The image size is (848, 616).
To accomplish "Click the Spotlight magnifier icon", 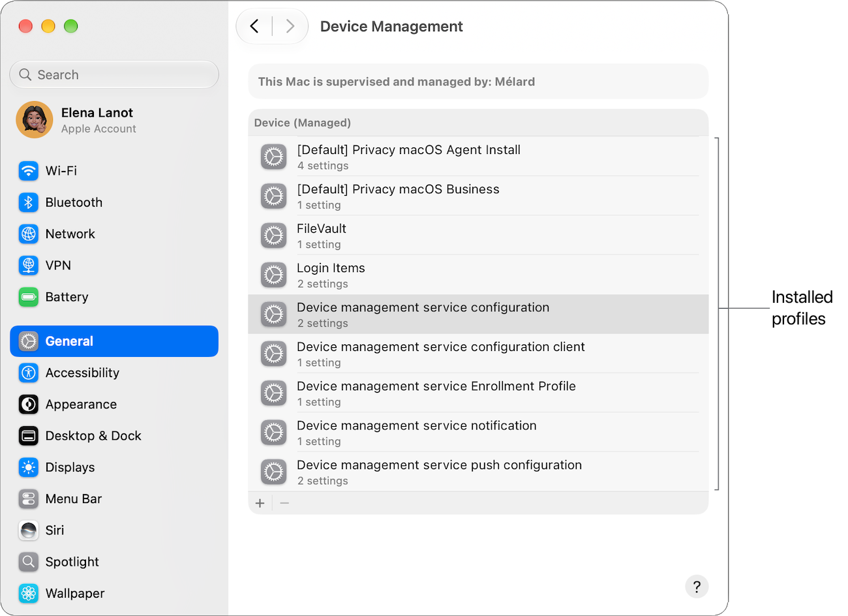I will 29,562.
